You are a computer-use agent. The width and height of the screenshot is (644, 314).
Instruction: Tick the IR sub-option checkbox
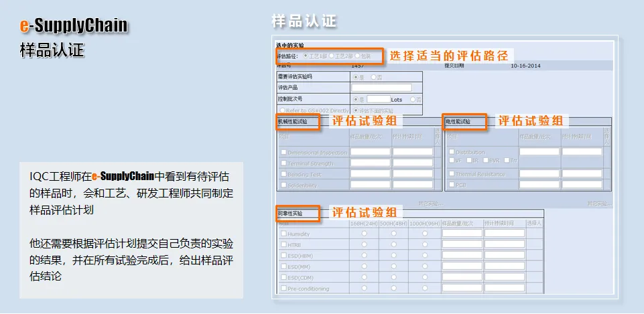point(468,160)
